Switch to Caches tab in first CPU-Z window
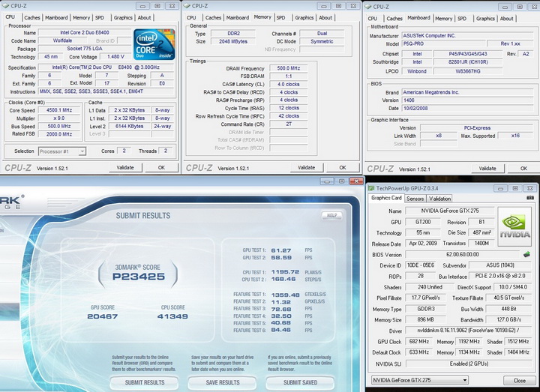This screenshot has width=540, height=392. pyautogui.click(x=32, y=17)
